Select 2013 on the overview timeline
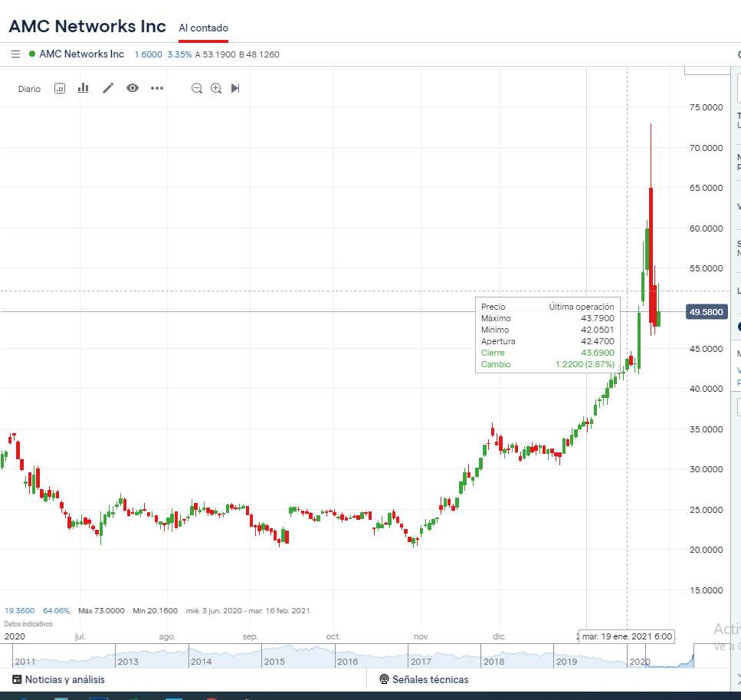The image size is (741, 700). (x=128, y=662)
